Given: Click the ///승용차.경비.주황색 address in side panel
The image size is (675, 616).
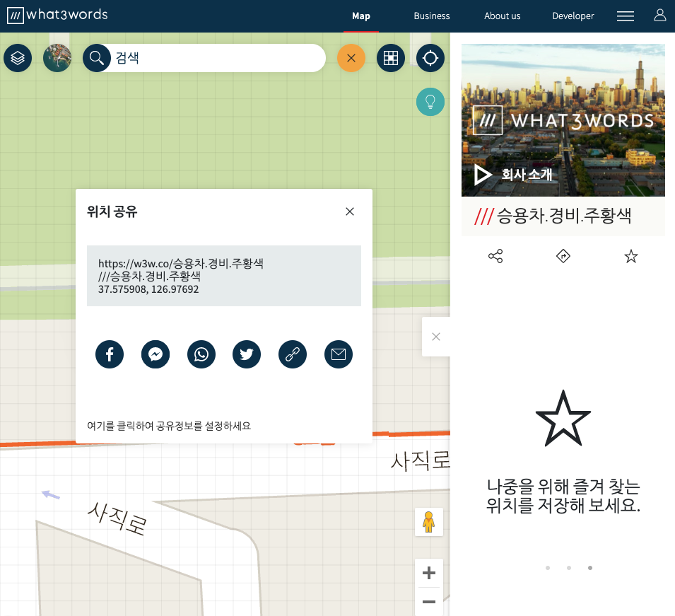Looking at the screenshot, I should [x=553, y=216].
